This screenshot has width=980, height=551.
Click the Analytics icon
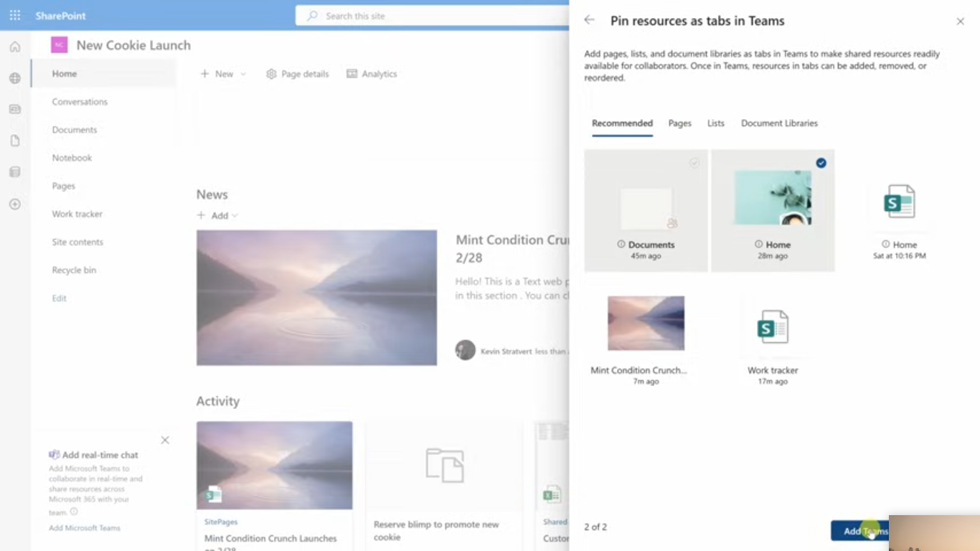(x=352, y=74)
